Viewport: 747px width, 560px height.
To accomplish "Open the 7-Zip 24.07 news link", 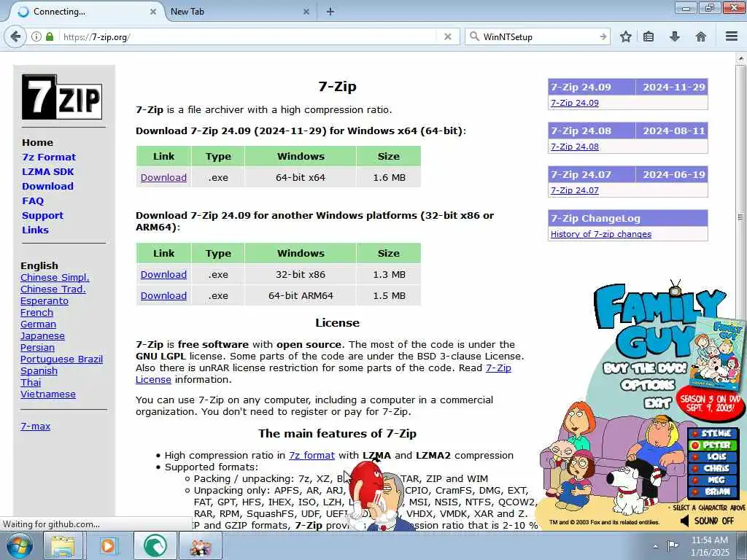I will (x=575, y=190).
